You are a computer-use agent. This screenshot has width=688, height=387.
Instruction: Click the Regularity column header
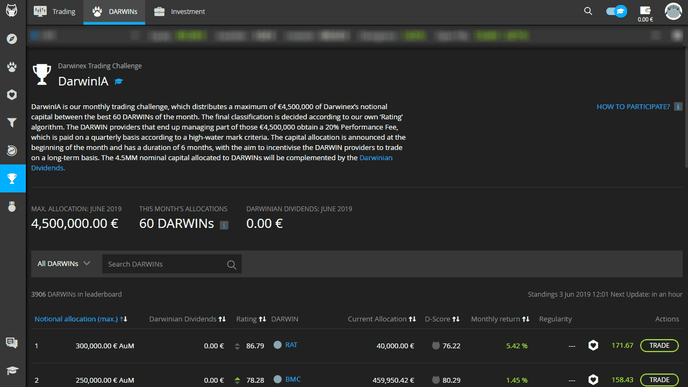click(x=555, y=319)
